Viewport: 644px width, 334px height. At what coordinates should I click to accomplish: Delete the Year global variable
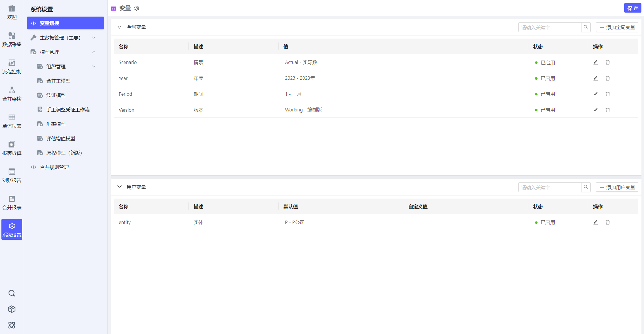[x=607, y=78]
